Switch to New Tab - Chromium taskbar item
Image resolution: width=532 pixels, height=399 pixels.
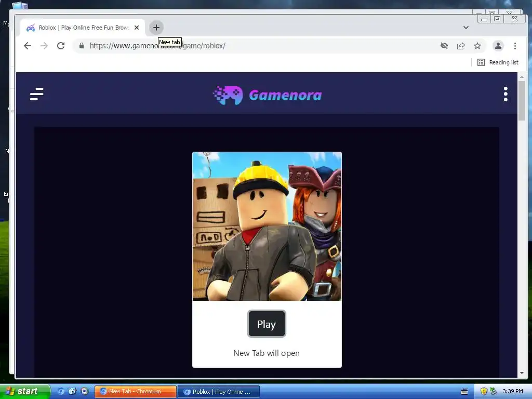136,392
